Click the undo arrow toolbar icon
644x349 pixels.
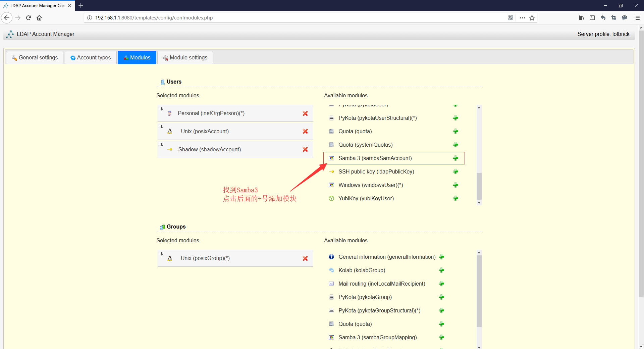tap(603, 18)
